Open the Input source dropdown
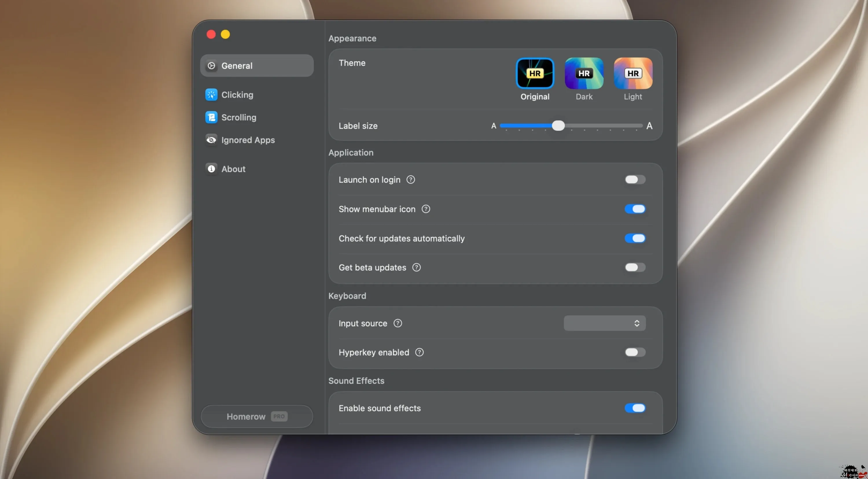 (x=604, y=323)
